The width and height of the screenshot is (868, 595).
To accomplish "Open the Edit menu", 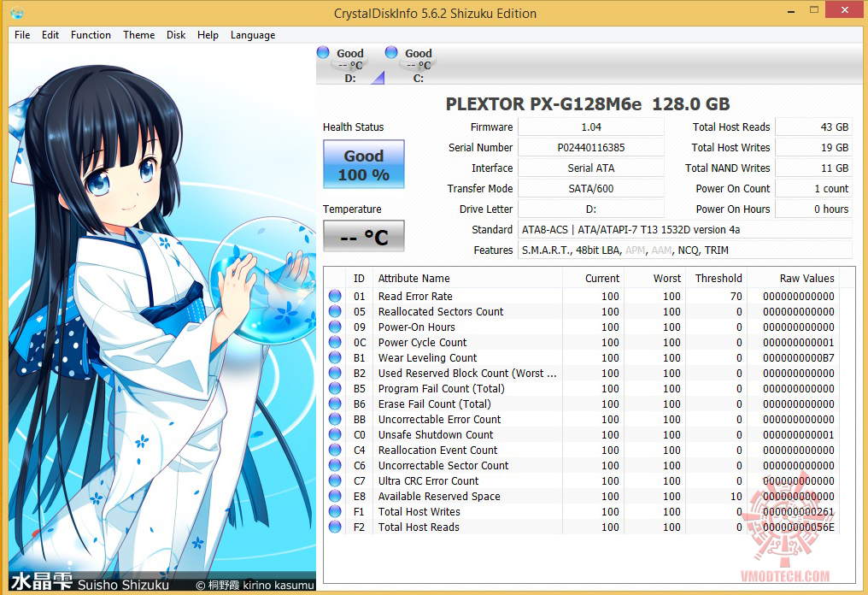I will point(50,35).
